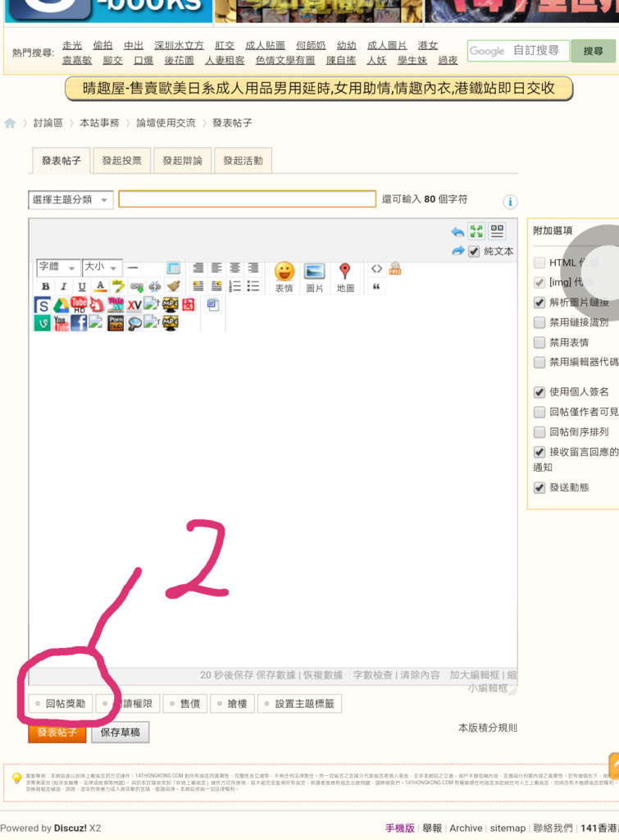Click the redo arrow in editor
This screenshot has width=619, height=840.
point(457,251)
